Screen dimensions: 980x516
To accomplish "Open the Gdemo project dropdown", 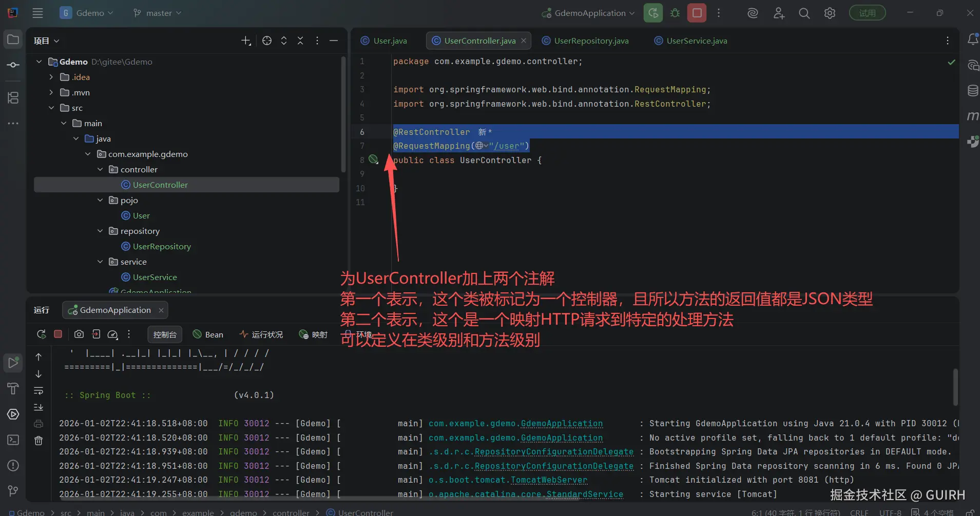I will click(86, 13).
